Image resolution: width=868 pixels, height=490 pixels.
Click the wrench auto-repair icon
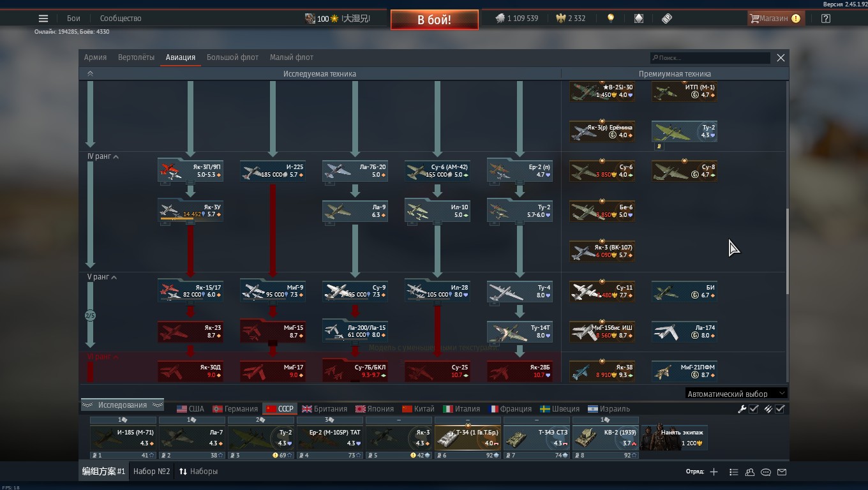click(742, 409)
